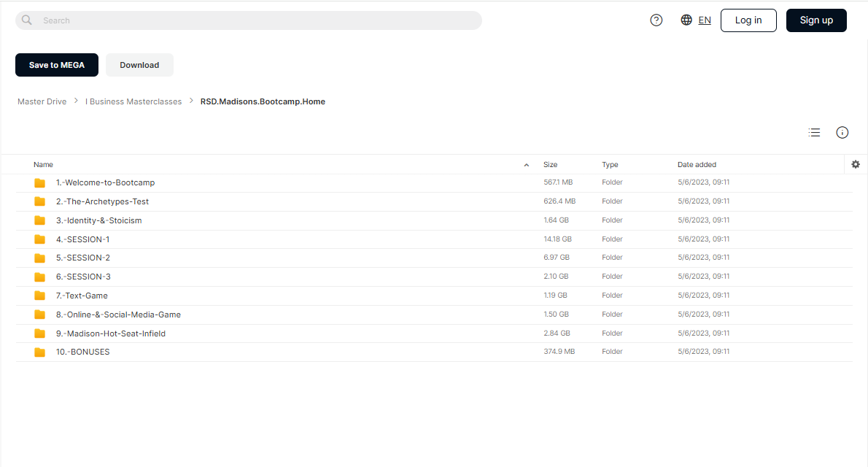Click folder icon for 4.-SESSION-1
The image size is (868, 467).
(x=40, y=239)
